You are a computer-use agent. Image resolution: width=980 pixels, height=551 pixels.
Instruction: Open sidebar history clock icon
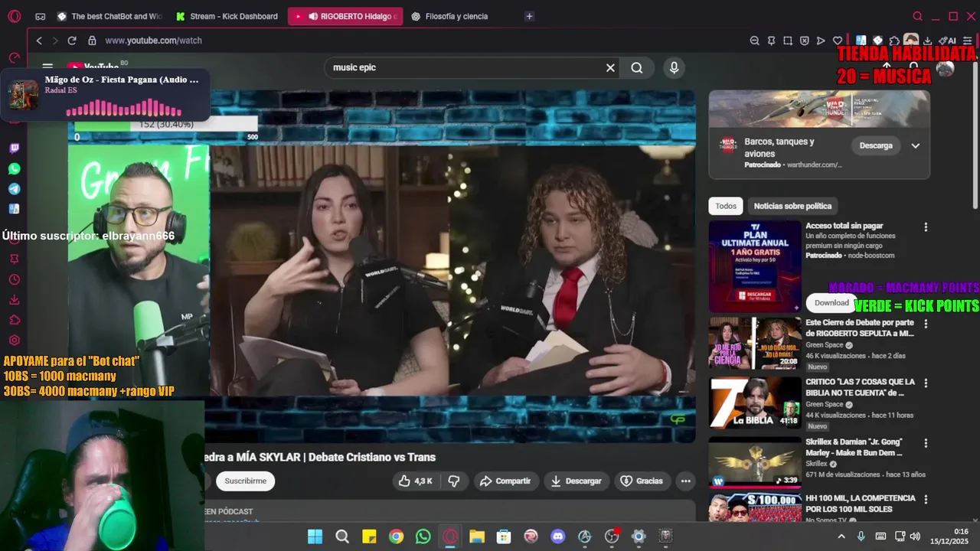(14, 279)
